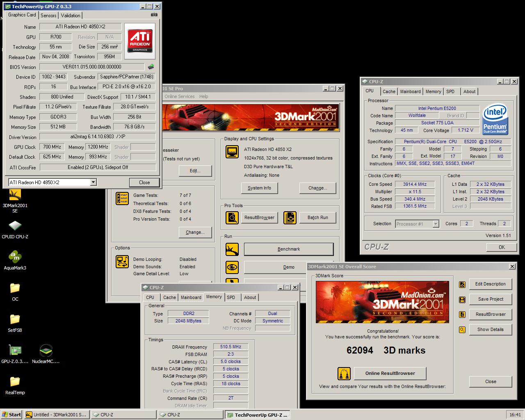Open CPUID CPU-Z desktop shortcut
Viewport: 525px width, 420px height.
[15, 229]
